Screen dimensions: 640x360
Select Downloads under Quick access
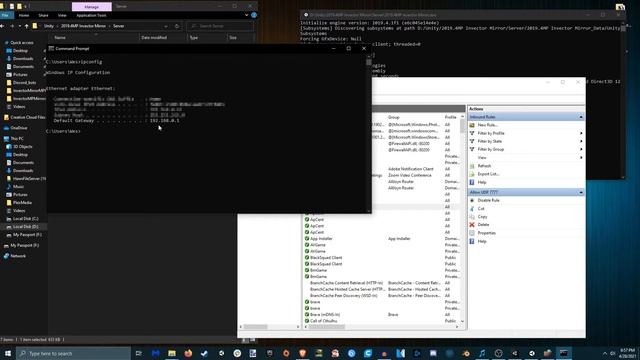coord(23,58)
